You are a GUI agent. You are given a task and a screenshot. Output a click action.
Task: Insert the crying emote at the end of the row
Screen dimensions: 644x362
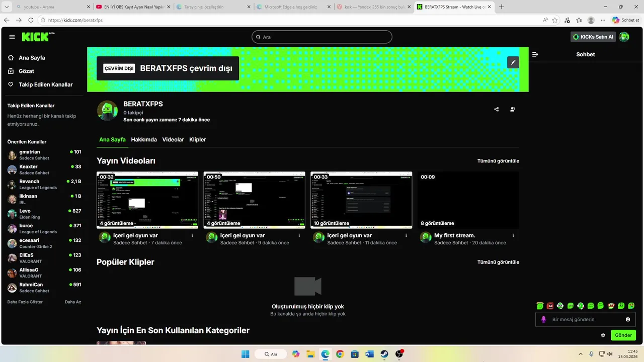coord(631,306)
